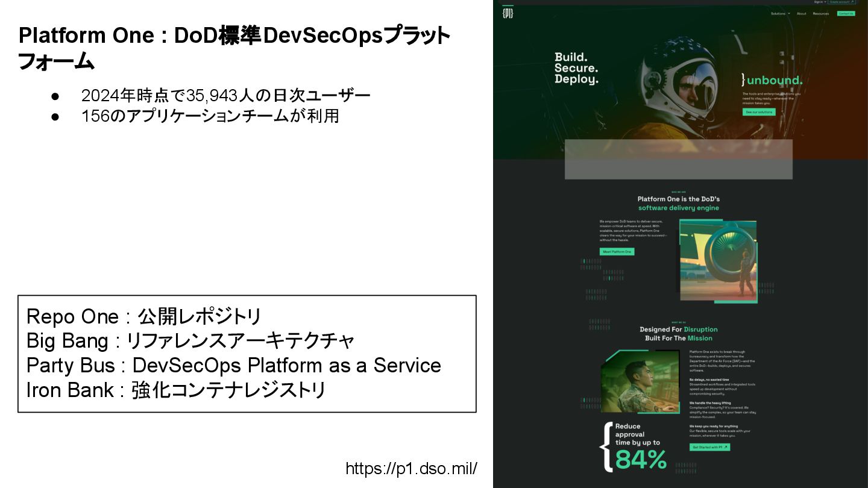Click the We handle the heavy lifting paragraph
The image size is (868, 488).
click(x=722, y=410)
